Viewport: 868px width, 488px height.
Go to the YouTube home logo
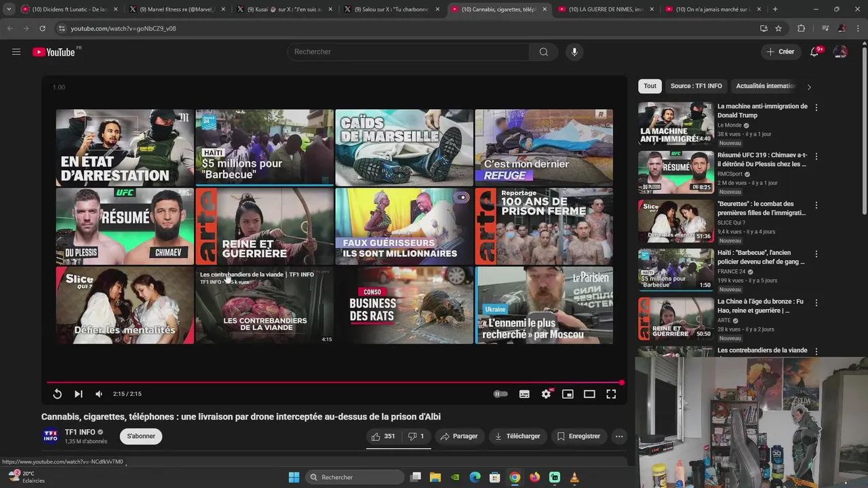click(x=54, y=52)
